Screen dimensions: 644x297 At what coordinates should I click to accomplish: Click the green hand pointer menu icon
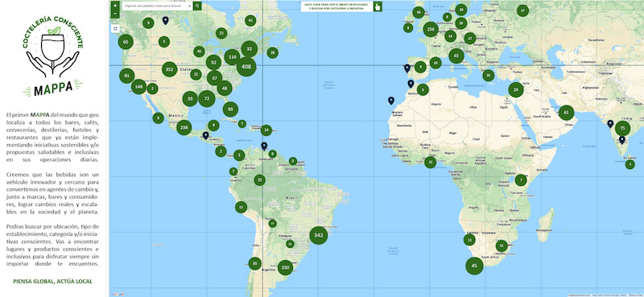pos(378,6)
